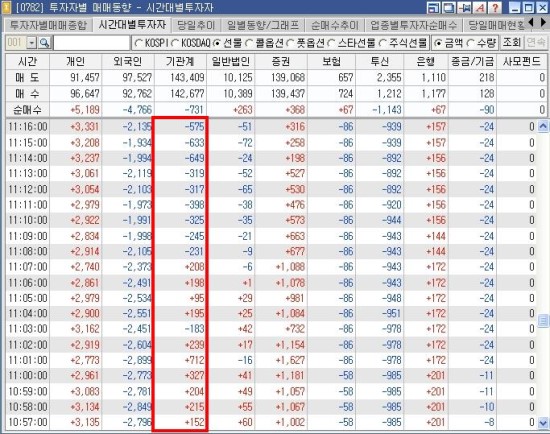Click the red A font icon
The image size is (550, 434).
coord(480,7)
